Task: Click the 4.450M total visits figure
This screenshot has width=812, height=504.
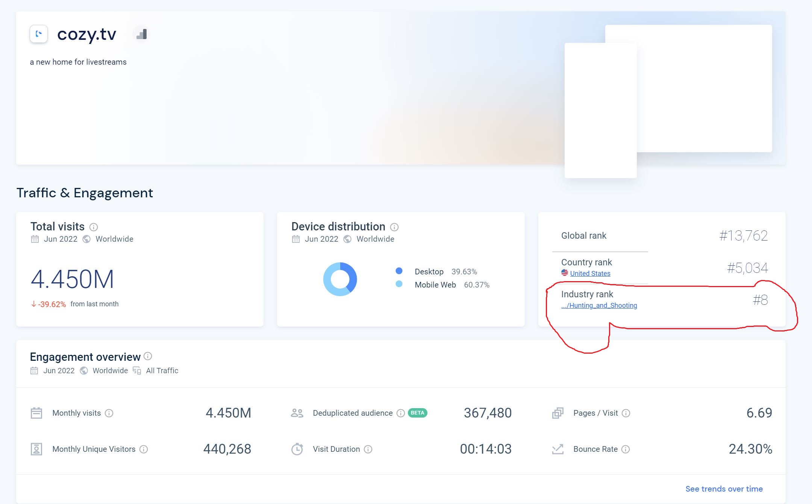Action: [73, 279]
